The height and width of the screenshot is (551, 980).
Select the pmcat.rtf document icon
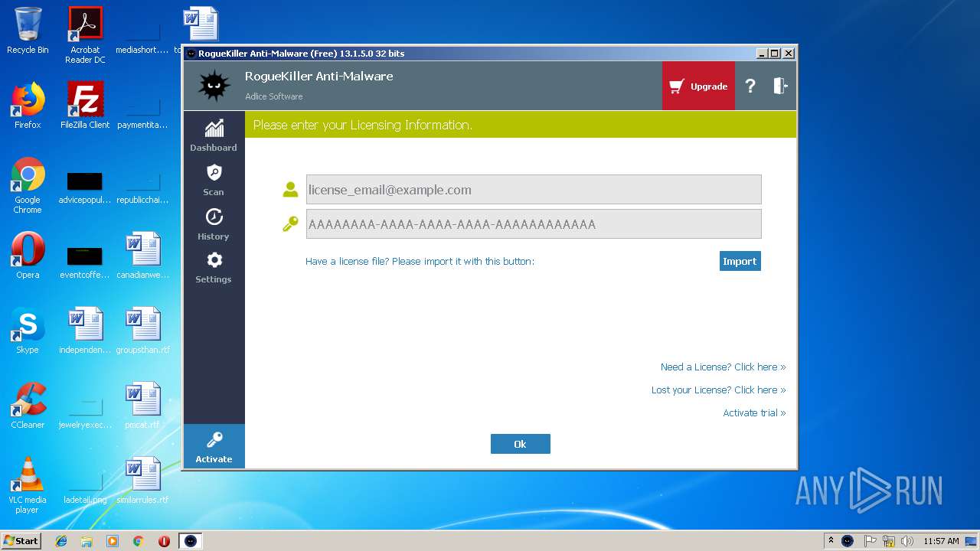143,406
